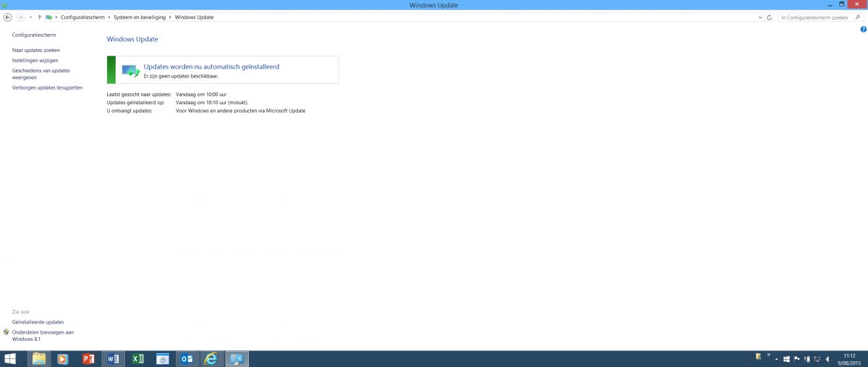This screenshot has width=868, height=367.
Task: Click the update status icon in the green banner
Action: (x=131, y=70)
